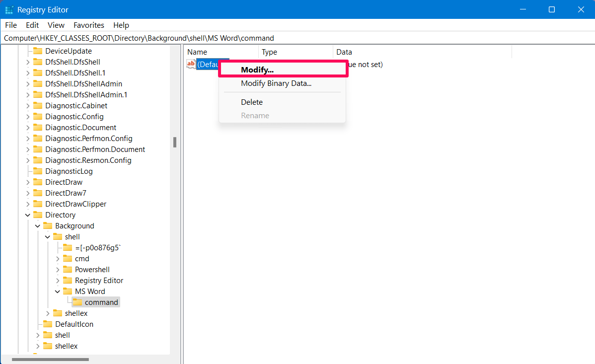Click the string value 'ab' icon of (Default)
This screenshot has height=364, width=595.
click(x=191, y=64)
